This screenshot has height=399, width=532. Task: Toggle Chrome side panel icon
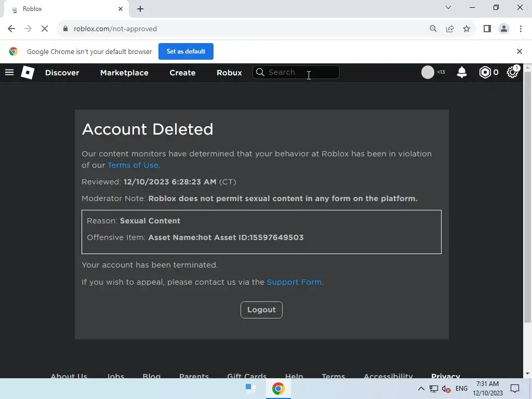pyautogui.click(x=487, y=29)
